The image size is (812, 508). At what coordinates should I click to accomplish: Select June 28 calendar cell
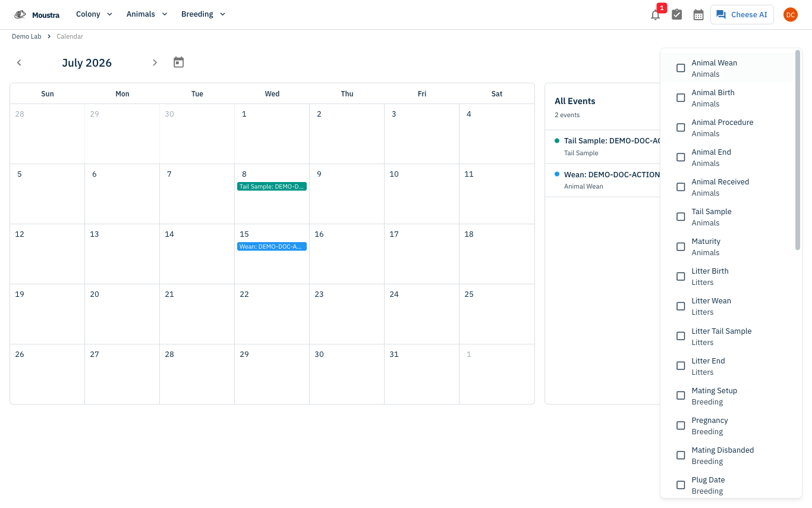[47, 134]
